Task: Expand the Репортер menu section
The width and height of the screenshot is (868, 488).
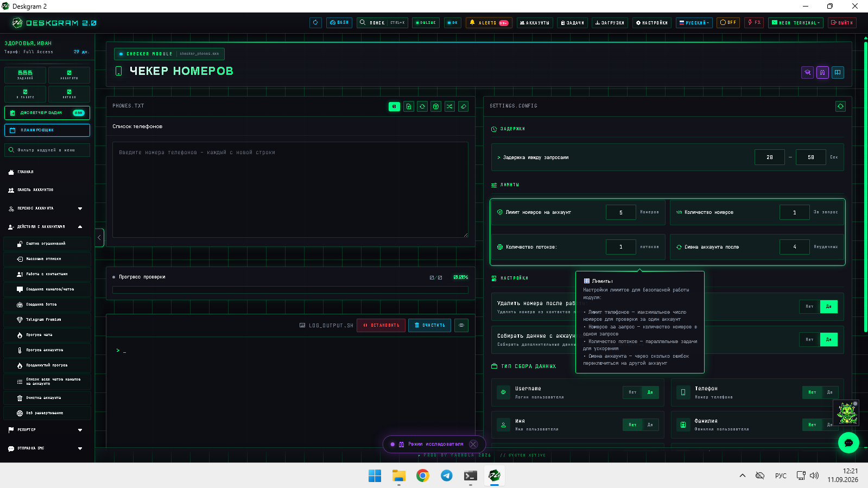Action: [46, 430]
